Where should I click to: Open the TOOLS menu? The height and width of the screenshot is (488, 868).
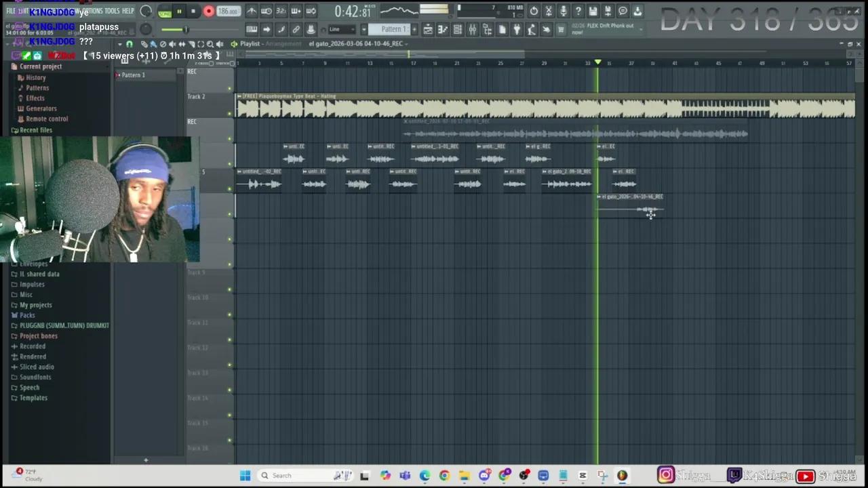tap(112, 11)
